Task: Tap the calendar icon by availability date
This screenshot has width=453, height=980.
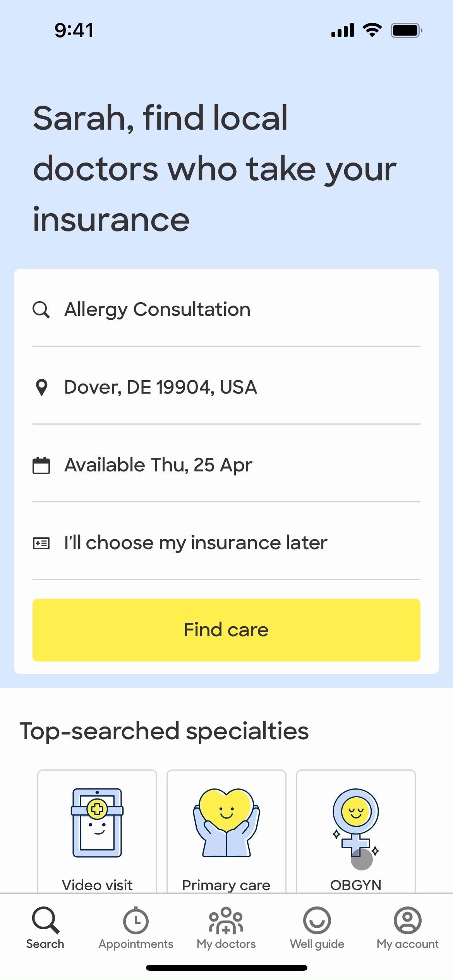Action: point(41,465)
